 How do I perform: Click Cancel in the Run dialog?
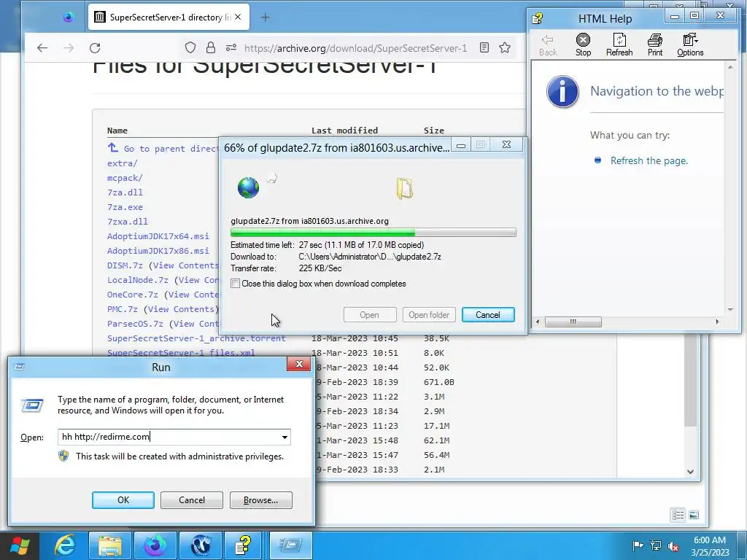192,500
